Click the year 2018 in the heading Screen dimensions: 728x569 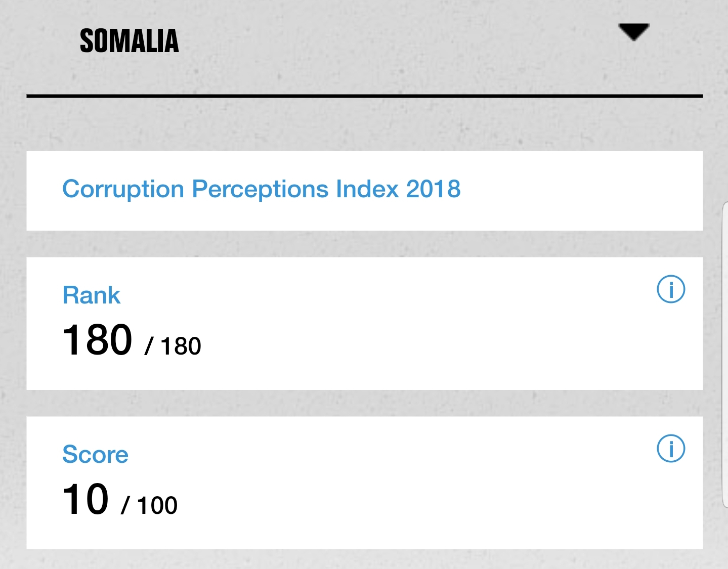434,189
